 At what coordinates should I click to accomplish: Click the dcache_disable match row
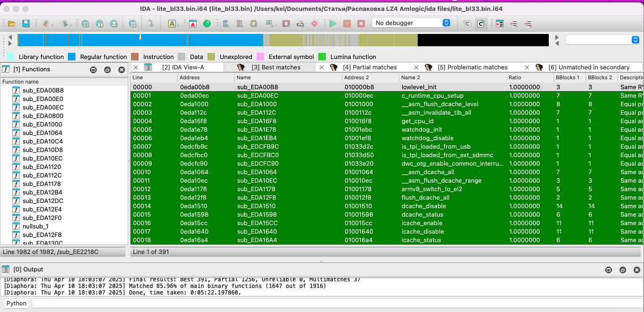[387, 206]
